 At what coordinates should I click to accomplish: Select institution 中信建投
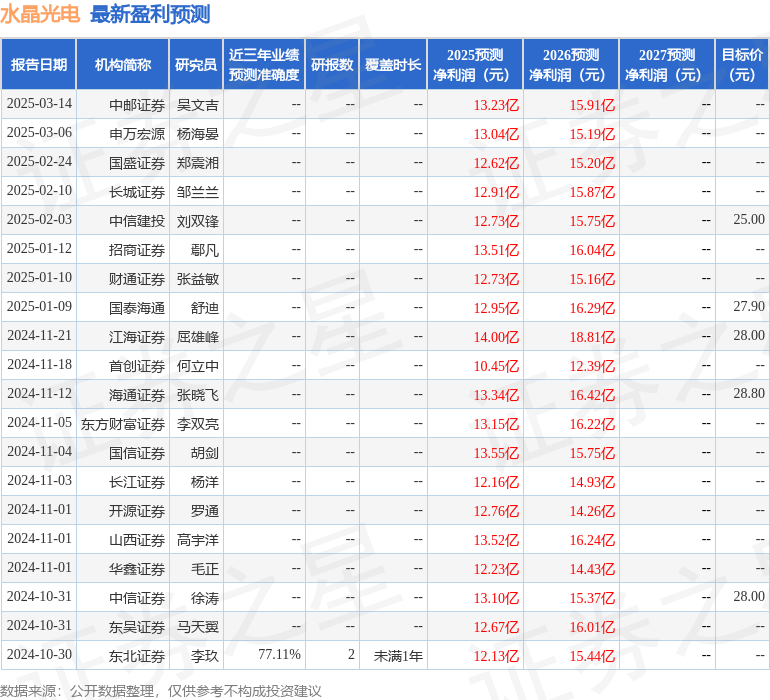tap(137, 221)
